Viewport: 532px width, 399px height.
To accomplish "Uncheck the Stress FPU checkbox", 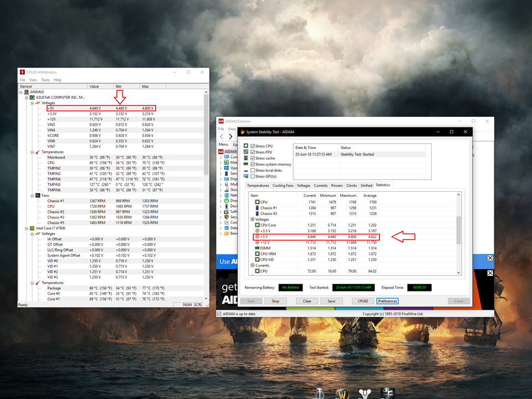I will 253,152.
